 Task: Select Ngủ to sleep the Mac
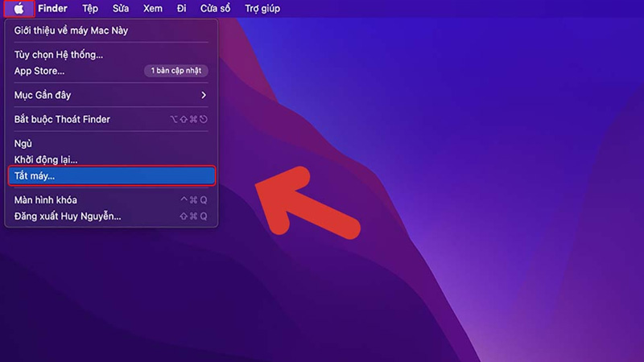(111, 144)
